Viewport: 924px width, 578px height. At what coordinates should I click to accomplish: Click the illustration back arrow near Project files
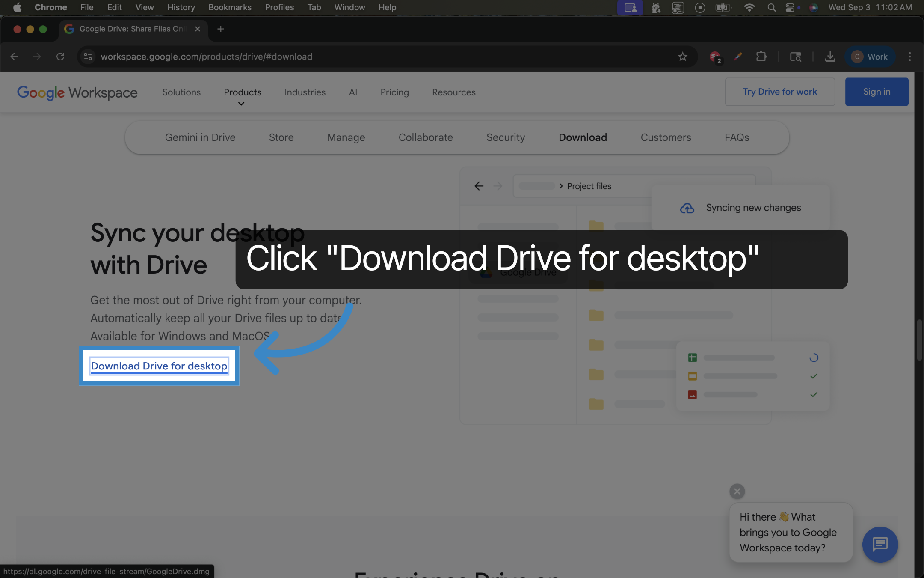[479, 186]
